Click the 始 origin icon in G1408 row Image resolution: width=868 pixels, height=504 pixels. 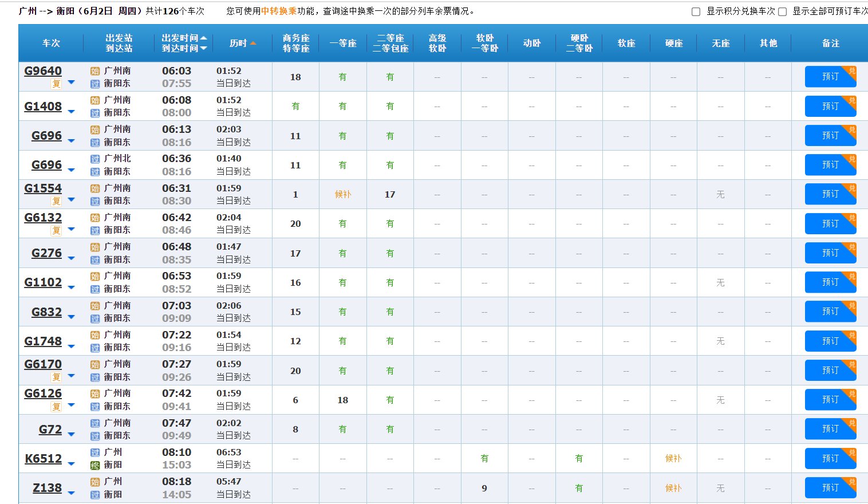pyautogui.click(x=95, y=100)
